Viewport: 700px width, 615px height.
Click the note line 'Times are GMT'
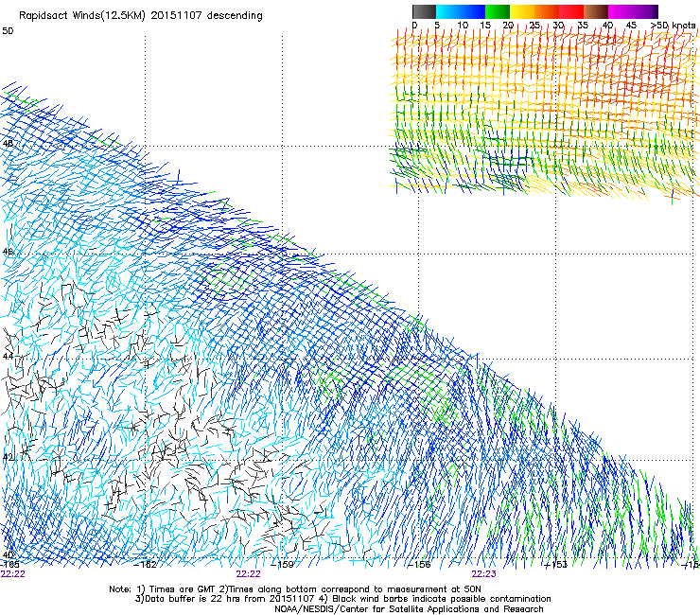(182, 589)
